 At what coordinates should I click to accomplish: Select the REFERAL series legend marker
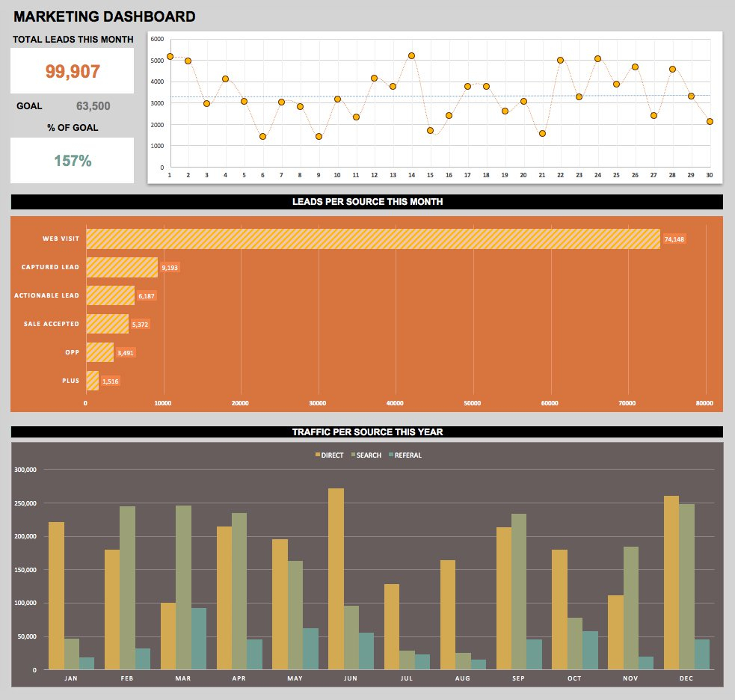(x=390, y=455)
